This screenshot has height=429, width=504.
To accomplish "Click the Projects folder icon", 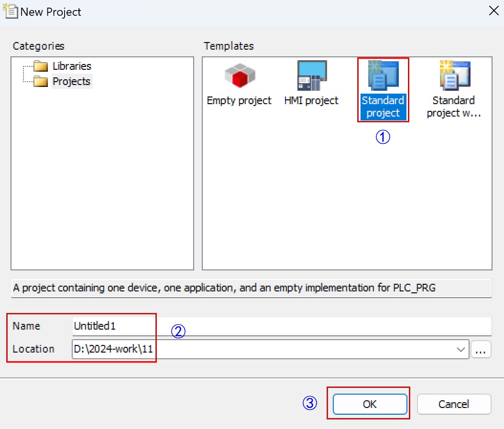I will [41, 81].
